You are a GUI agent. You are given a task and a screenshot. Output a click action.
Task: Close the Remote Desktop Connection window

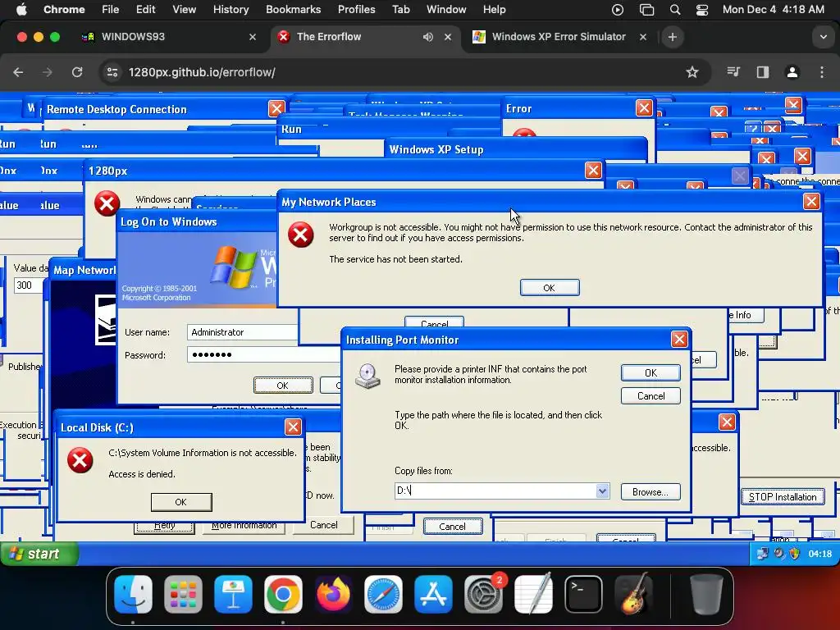(276, 109)
